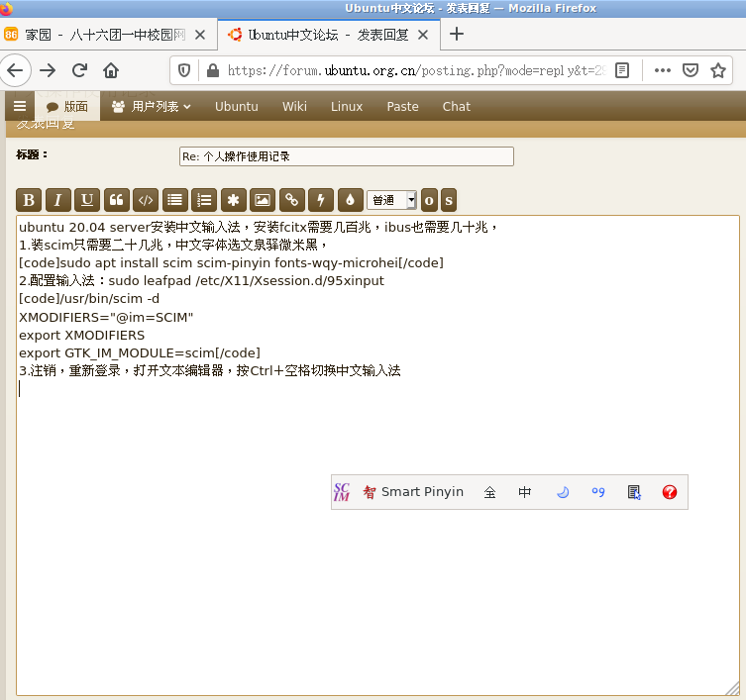This screenshot has height=700, width=746.
Task: View site security lock information
Action: click(213, 71)
